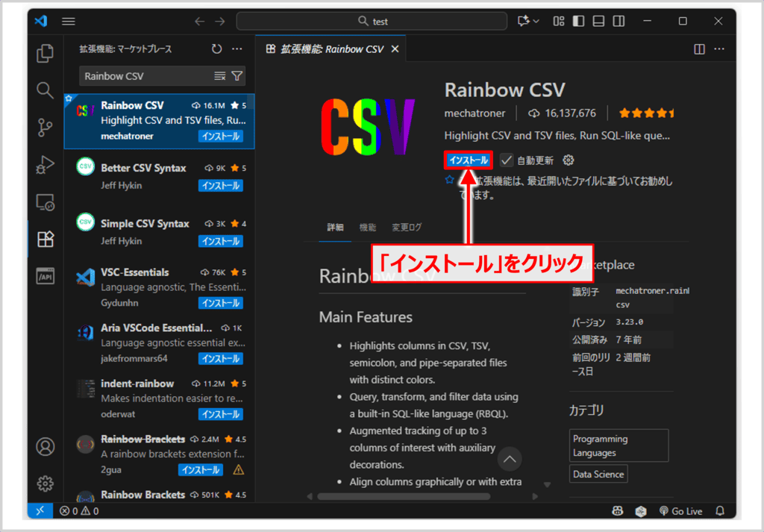This screenshot has width=764, height=532.
Task: Open the editor more actions ellipsis menu
Action: pos(720,49)
